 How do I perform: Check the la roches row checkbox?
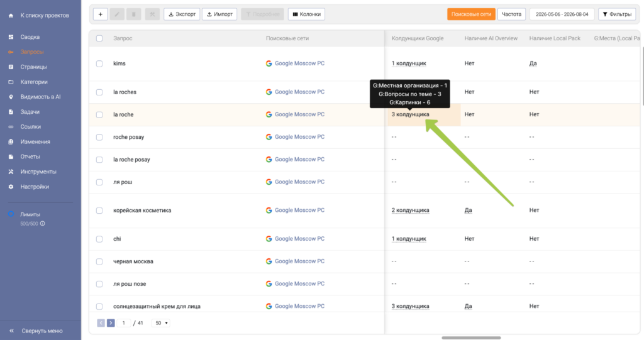point(99,92)
